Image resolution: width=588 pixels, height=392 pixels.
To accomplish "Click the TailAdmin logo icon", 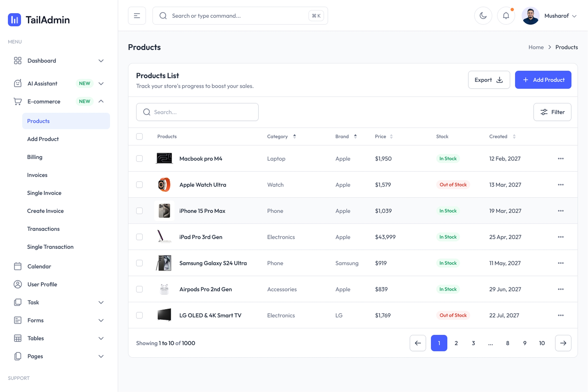I will coord(14,20).
